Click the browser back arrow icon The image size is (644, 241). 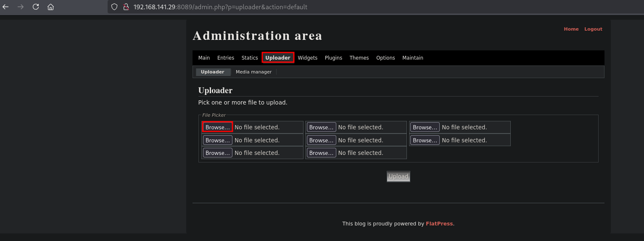click(5, 7)
